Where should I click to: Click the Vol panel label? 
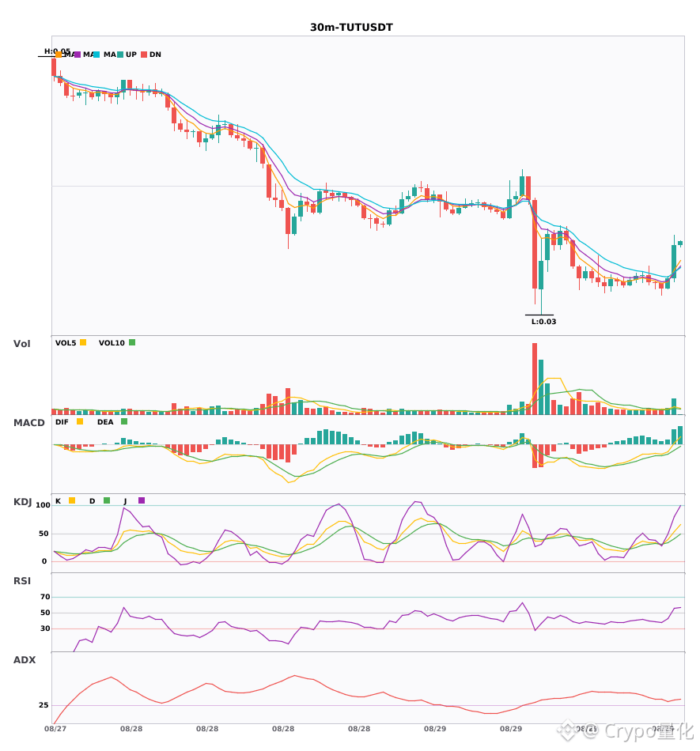21,343
